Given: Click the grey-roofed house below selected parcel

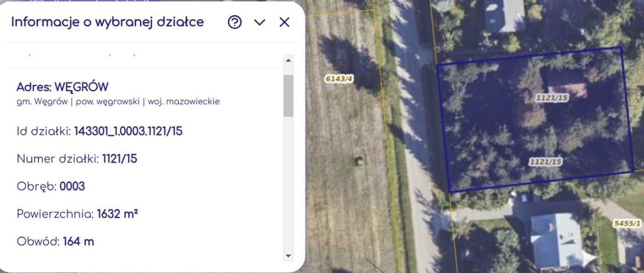Looking at the screenshot, I should (x=556, y=240).
